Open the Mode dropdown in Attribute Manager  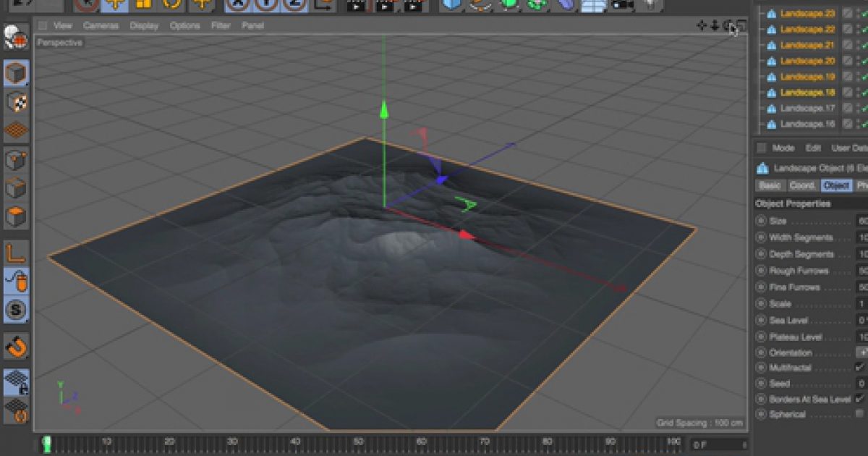(785, 148)
